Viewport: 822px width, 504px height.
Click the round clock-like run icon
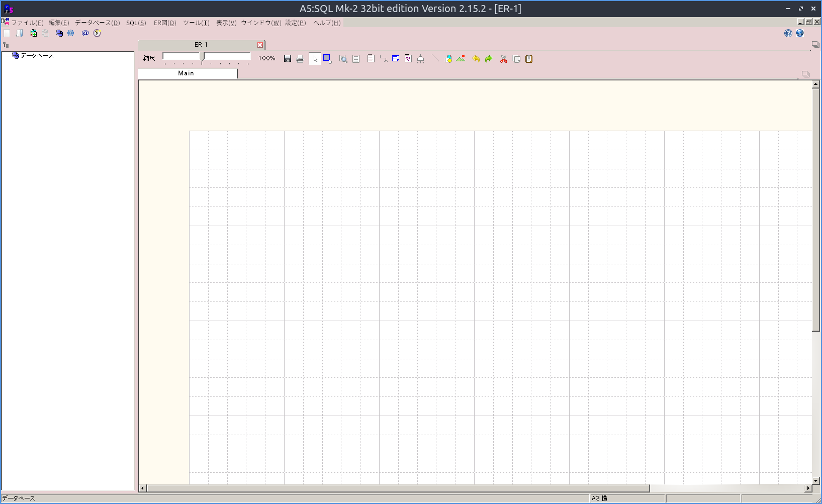point(97,33)
